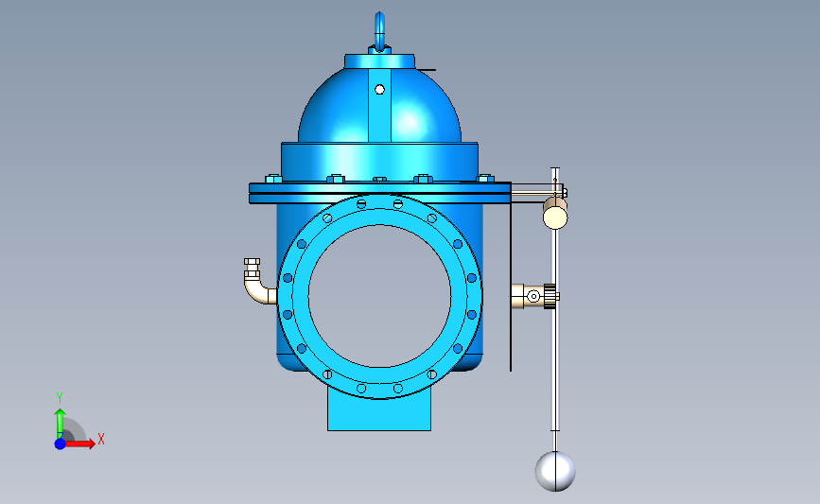This screenshot has height=504, width=820.
Task: Select the hex nut atop the elbow fitting
Action: pyautogui.click(x=253, y=261)
